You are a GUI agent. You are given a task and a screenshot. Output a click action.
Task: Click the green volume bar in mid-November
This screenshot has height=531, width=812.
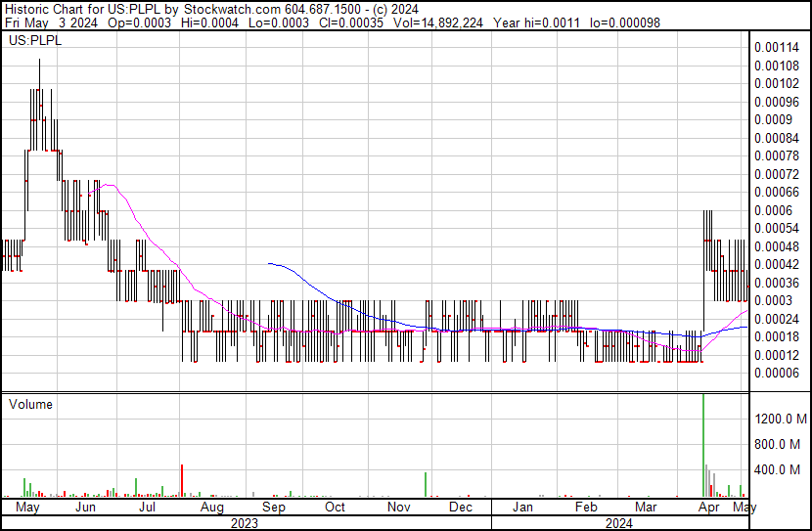click(x=426, y=484)
